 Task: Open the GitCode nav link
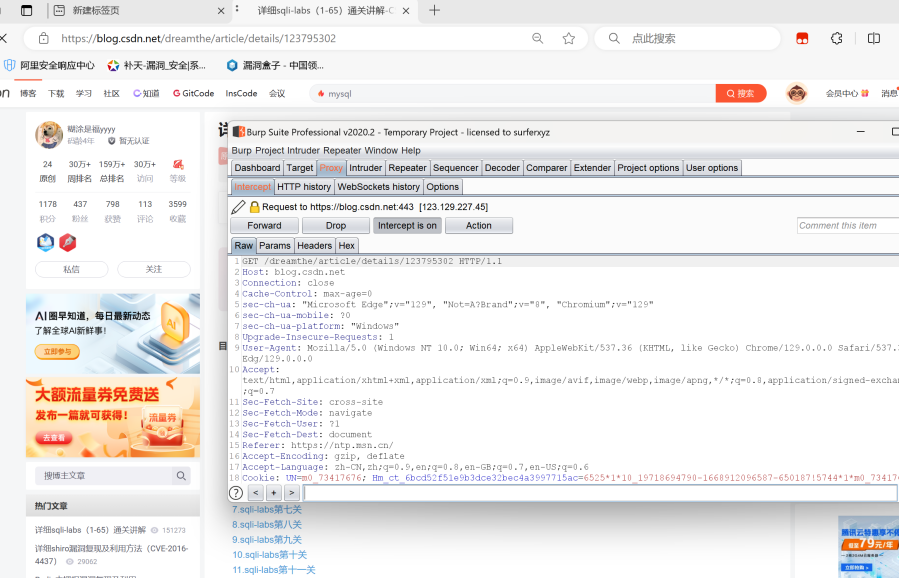pos(193,93)
